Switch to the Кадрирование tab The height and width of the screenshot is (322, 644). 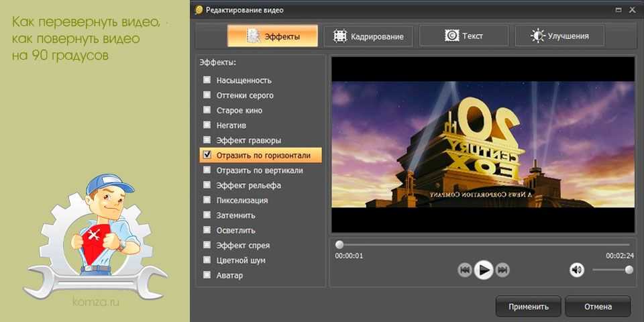[x=368, y=36]
